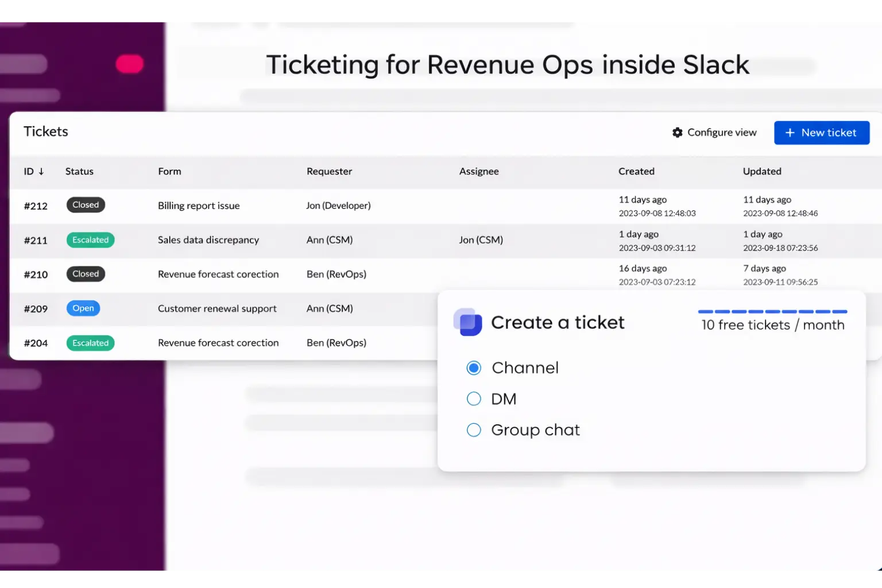
Task: Sort by the Updated column header
Action: click(x=762, y=172)
